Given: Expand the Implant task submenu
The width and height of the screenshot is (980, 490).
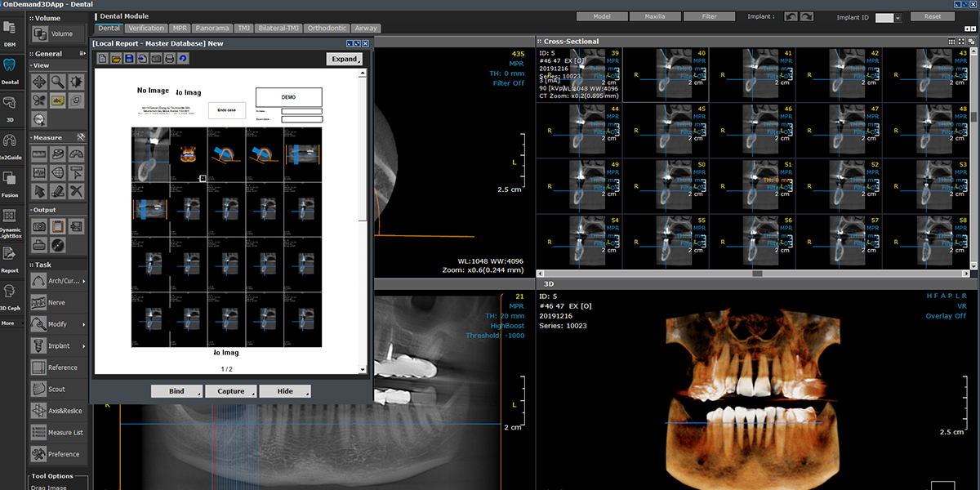Looking at the screenshot, I should [x=83, y=346].
